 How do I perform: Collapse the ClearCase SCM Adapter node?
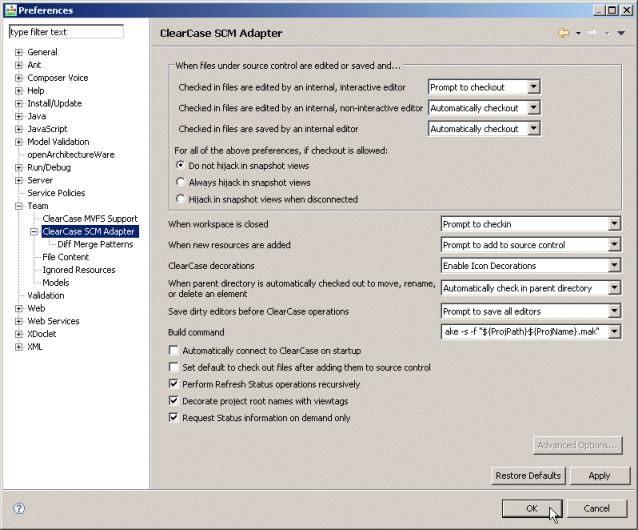[x=34, y=231]
